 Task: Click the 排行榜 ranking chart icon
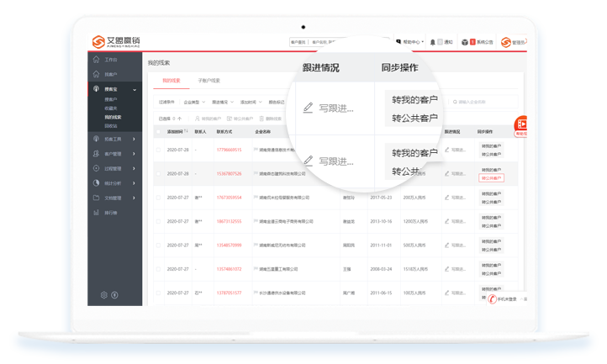coord(97,212)
